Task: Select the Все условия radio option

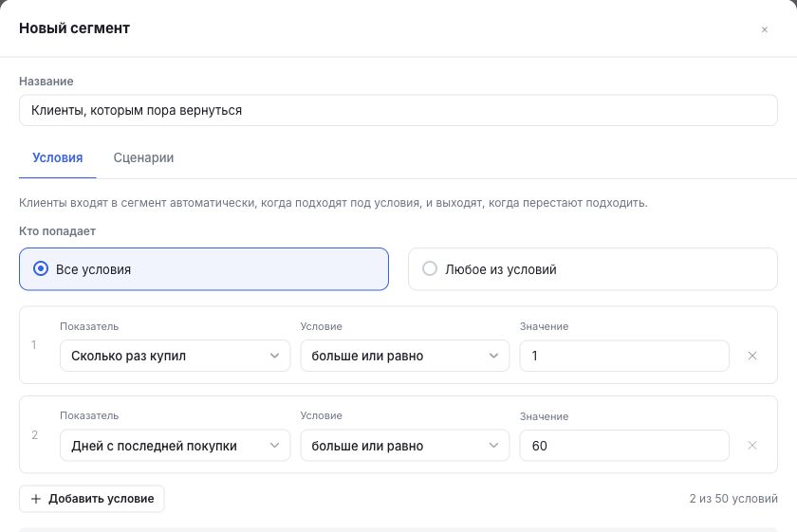Action: click(204, 269)
